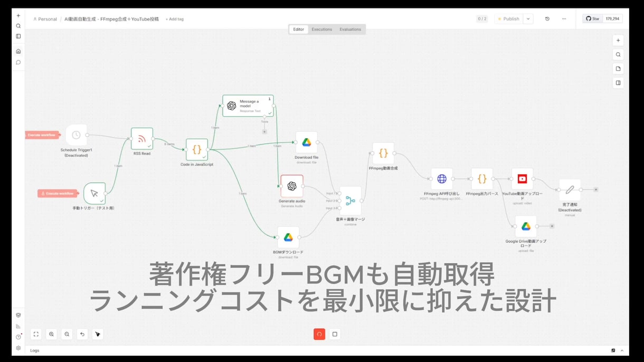Add a tool via plus under Message a model
Viewport: 644px width, 362px height.
(x=264, y=131)
